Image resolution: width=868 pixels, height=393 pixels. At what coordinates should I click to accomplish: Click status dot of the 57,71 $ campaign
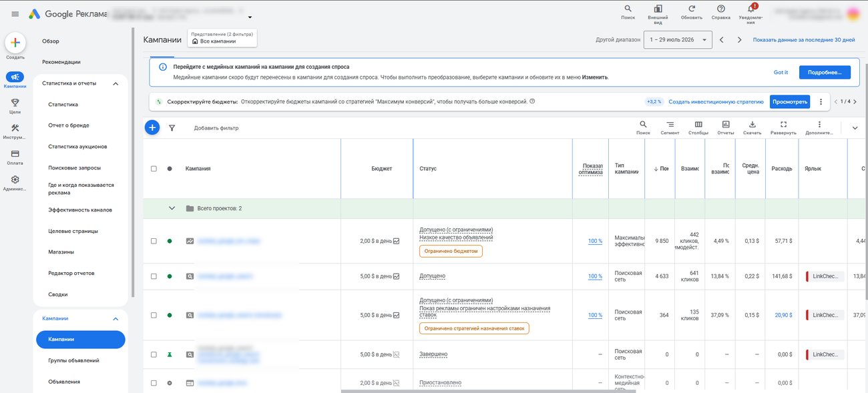tap(170, 241)
